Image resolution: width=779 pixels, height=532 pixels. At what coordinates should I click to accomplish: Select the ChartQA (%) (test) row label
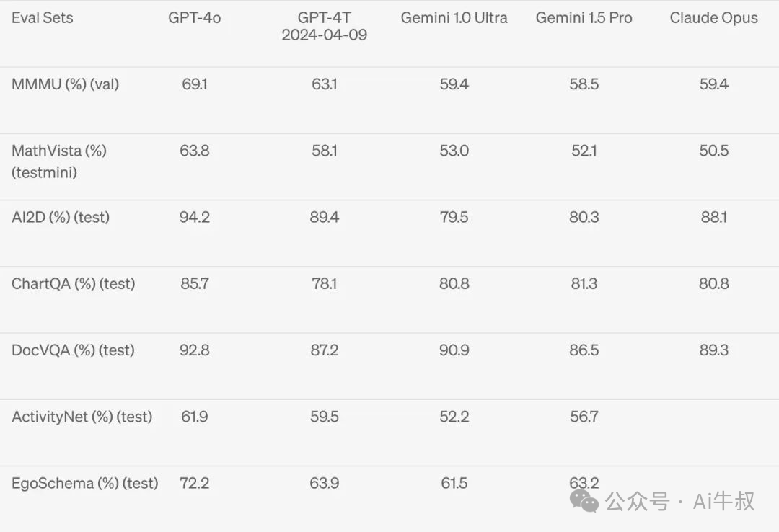pyautogui.click(x=74, y=283)
